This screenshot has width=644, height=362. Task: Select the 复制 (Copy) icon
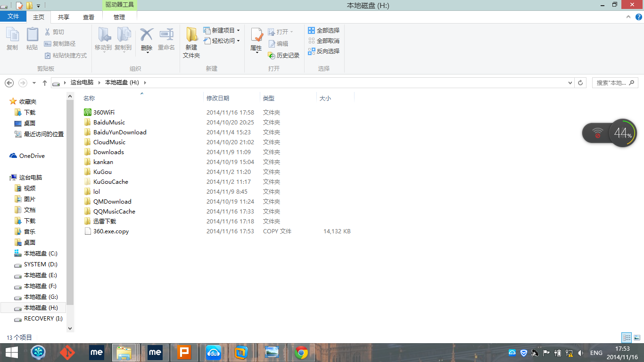[12, 40]
